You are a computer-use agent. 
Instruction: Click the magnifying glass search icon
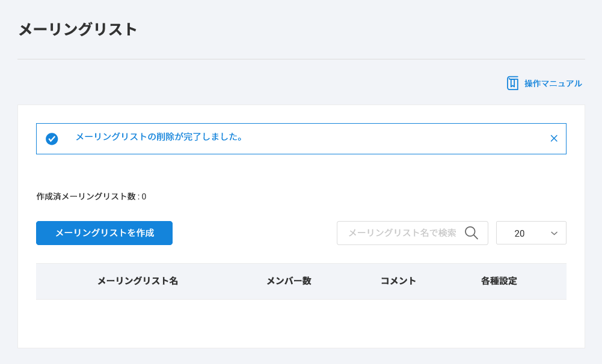tap(471, 233)
